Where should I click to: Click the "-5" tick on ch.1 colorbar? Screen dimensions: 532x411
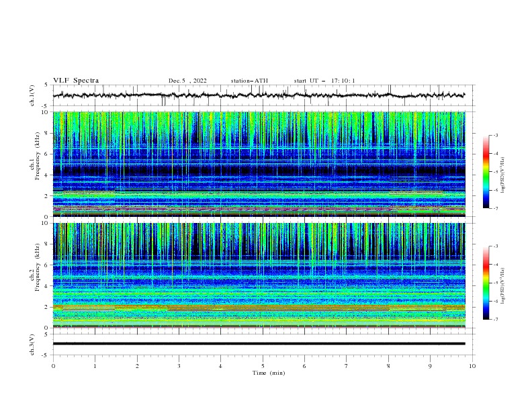[495, 172]
